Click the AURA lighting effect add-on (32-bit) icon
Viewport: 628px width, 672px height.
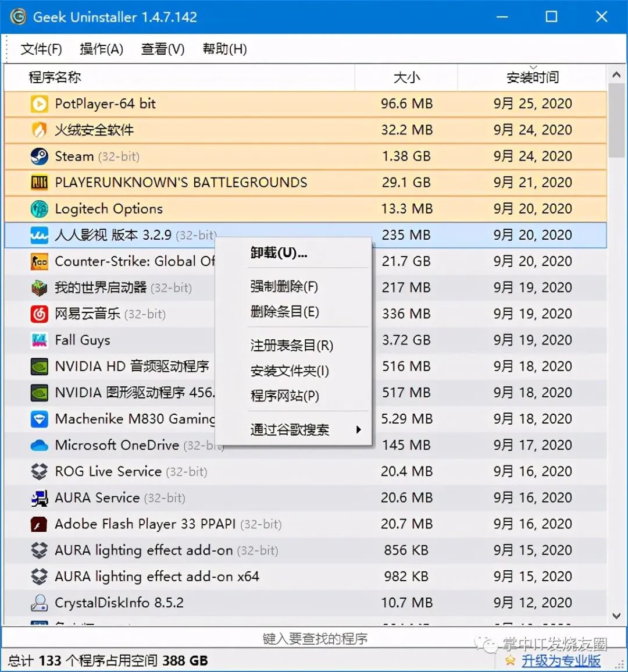point(39,550)
